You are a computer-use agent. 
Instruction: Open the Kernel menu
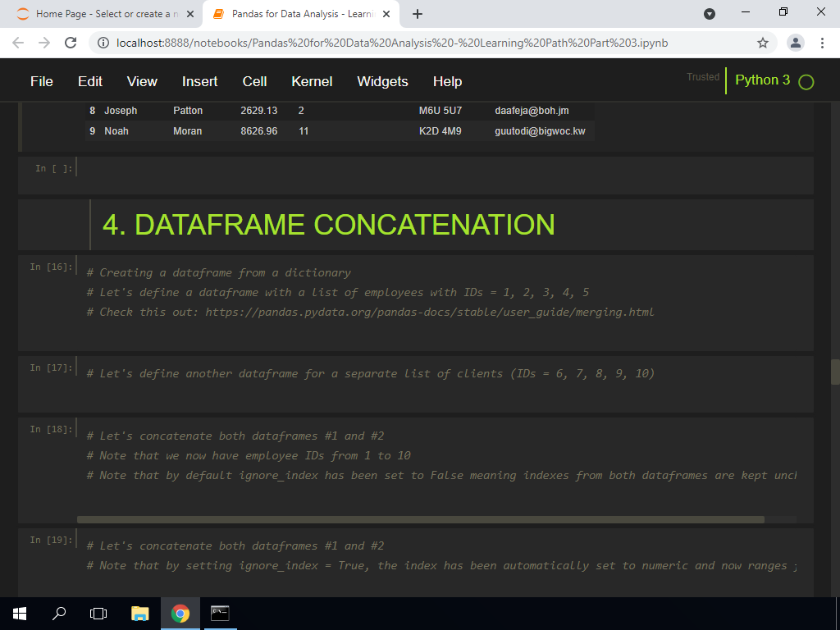coord(312,81)
